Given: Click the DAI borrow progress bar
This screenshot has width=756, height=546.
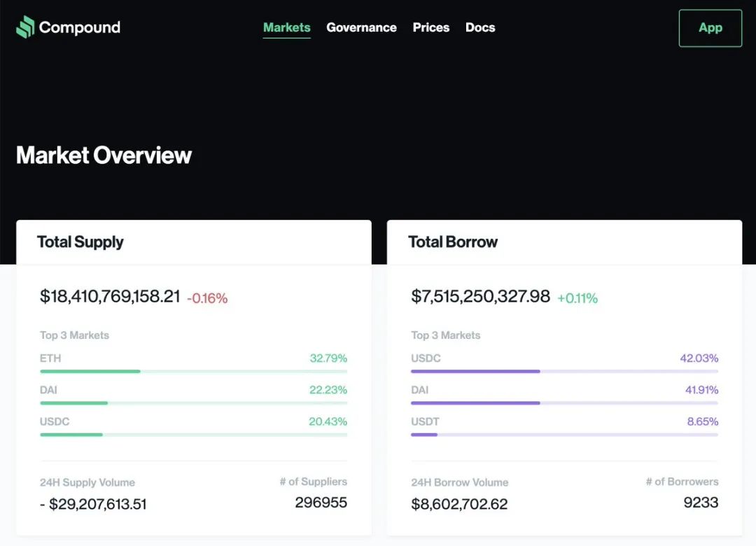Looking at the screenshot, I should coord(565,402).
